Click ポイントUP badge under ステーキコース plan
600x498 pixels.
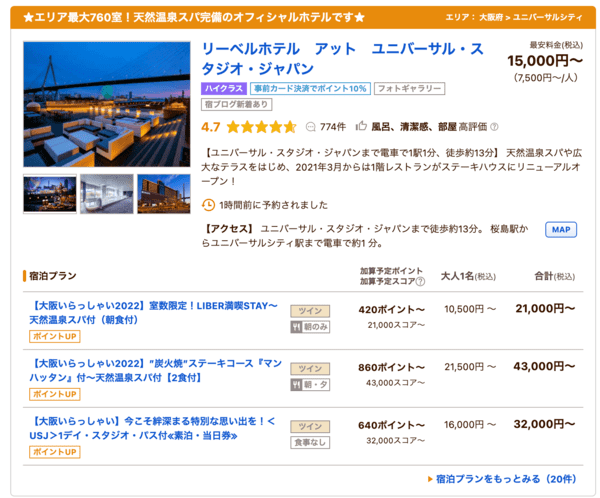tap(55, 394)
